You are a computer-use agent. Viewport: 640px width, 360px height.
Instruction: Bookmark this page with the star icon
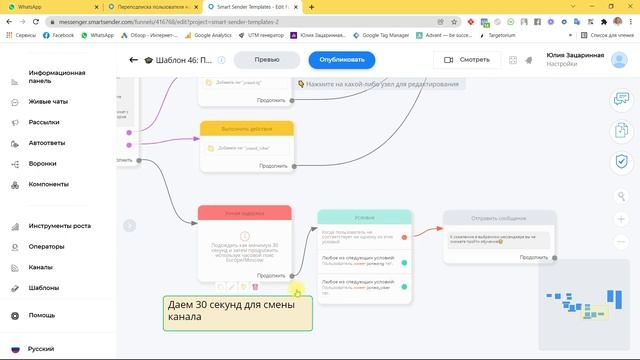(454, 22)
